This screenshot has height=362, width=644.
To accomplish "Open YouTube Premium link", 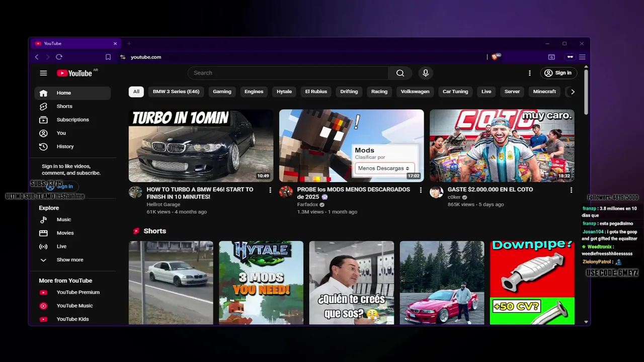I will [72, 293].
